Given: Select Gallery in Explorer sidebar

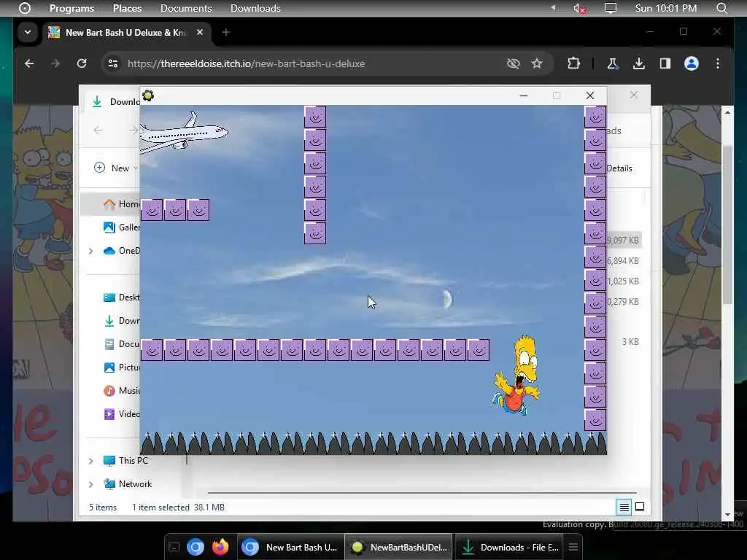Looking at the screenshot, I should 122,227.
